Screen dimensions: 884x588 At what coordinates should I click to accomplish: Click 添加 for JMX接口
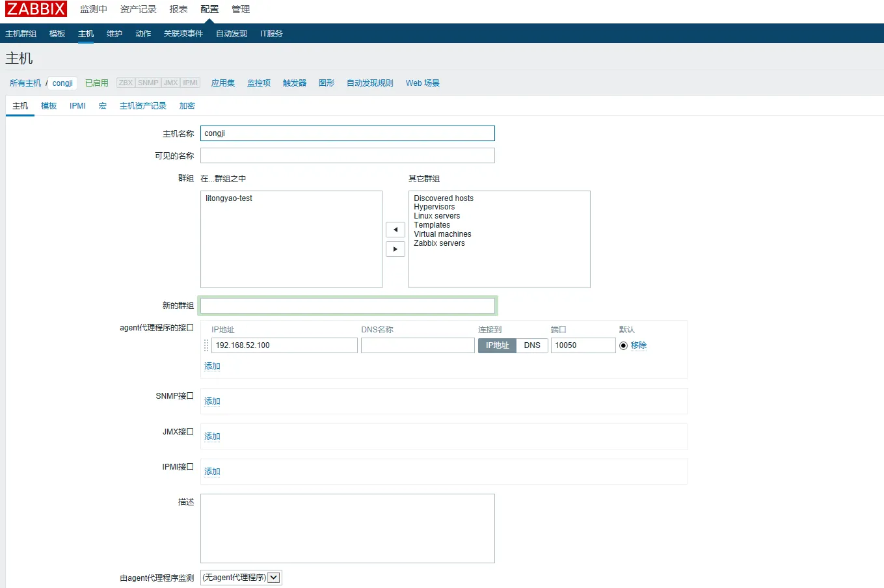coord(212,436)
